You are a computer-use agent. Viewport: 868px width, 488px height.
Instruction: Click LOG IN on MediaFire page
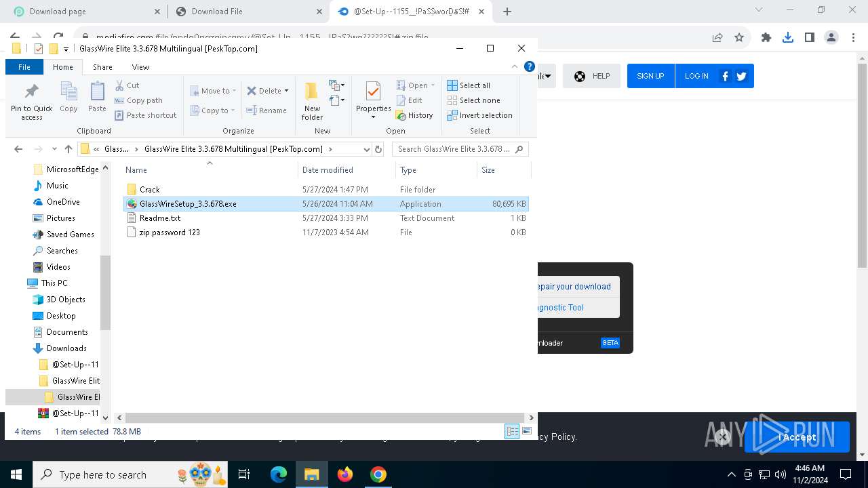click(x=696, y=76)
